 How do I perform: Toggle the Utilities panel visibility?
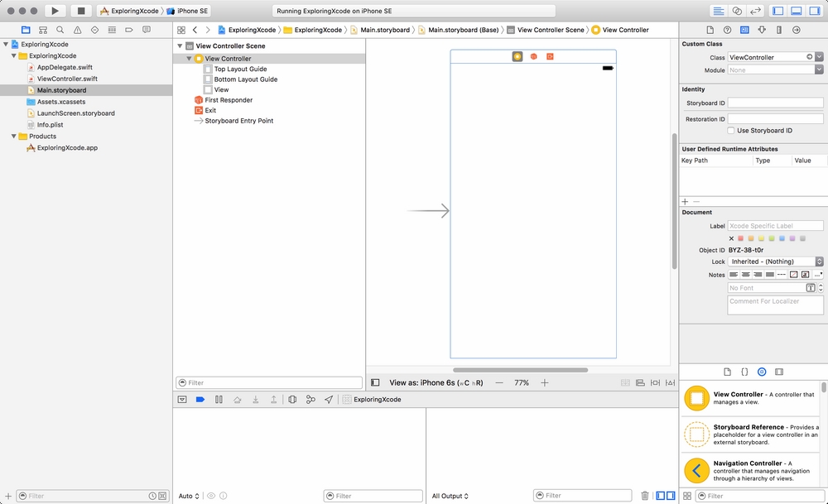[815, 11]
